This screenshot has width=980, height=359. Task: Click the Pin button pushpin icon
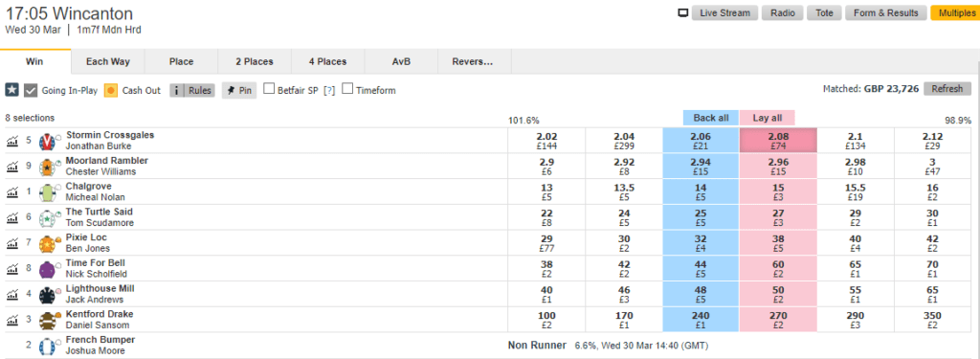point(230,90)
